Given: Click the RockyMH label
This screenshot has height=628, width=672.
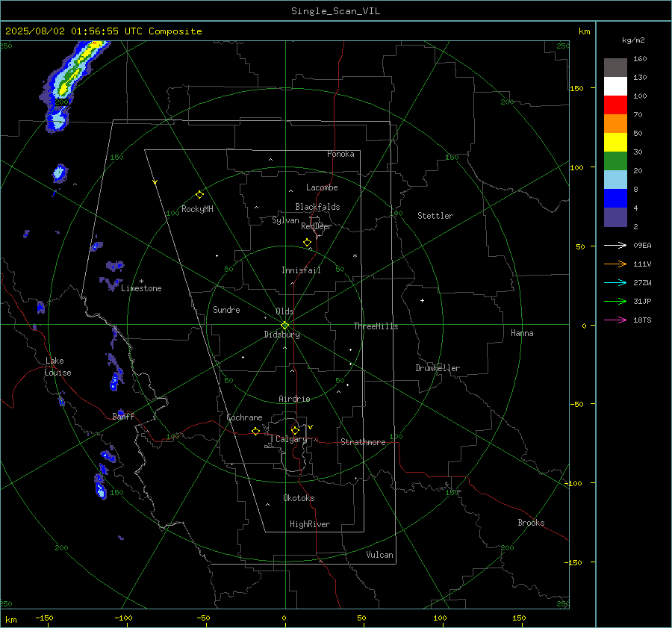Looking at the screenshot, I should coord(197,209).
